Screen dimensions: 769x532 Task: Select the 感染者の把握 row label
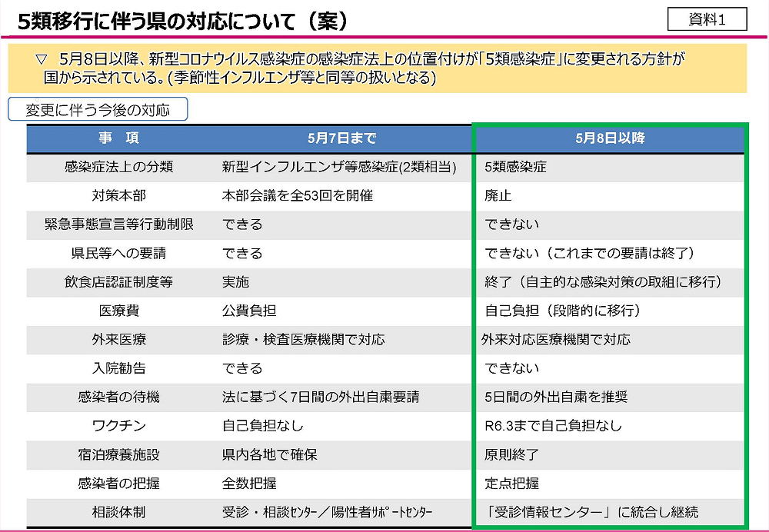click(x=119, y=484)
